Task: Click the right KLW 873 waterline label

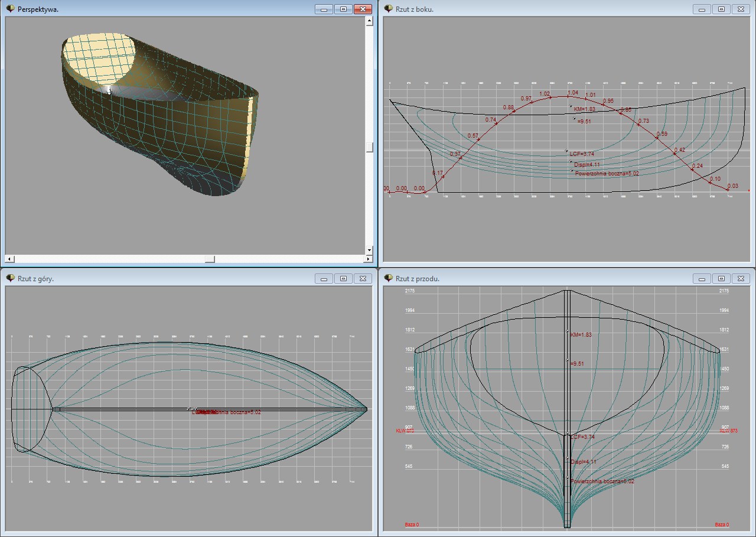Action: click(728, 431)
